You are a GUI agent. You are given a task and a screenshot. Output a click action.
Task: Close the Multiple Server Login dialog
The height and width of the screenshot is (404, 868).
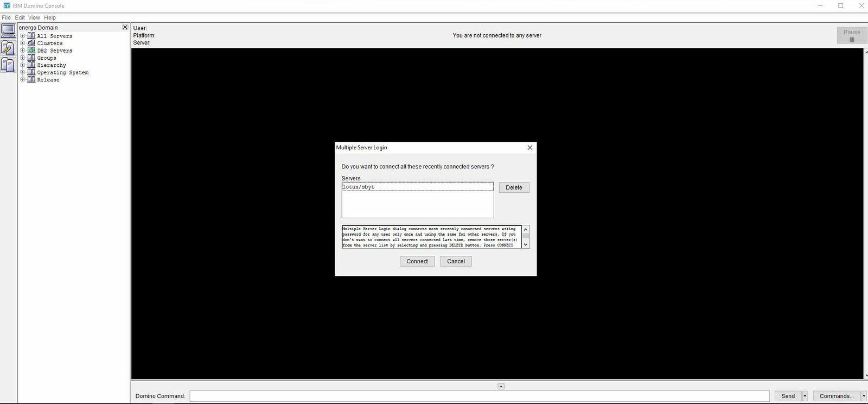click(530, 148)
